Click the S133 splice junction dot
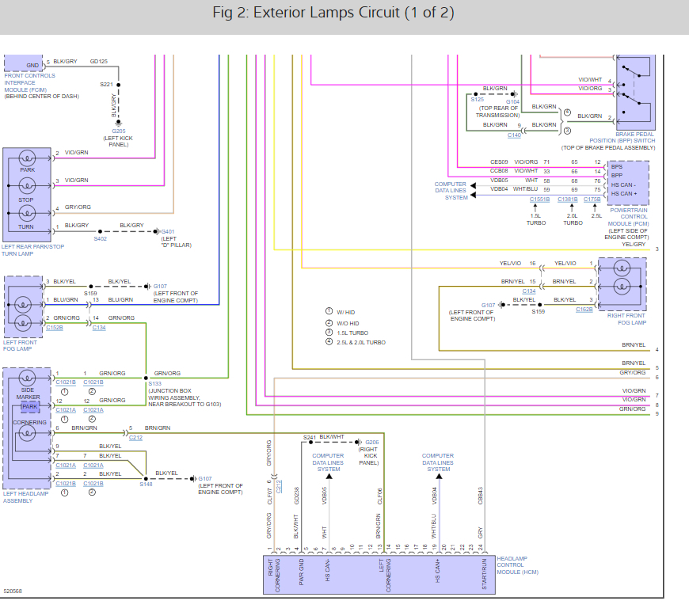The height and width of the screenshot is (616, 689). pyautogui.click(x=146, y=378)
